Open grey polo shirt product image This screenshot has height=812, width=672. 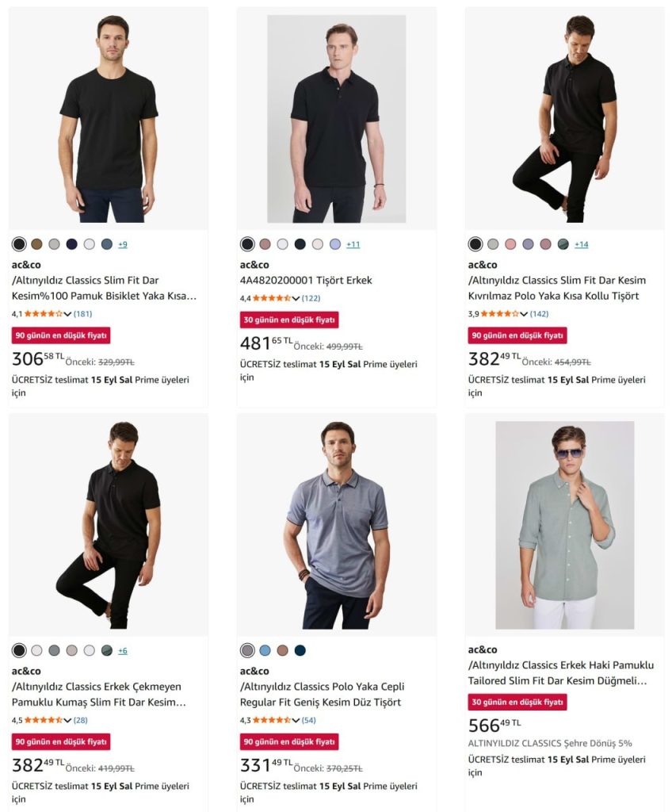pyautogui.click(x=337, y=525)
